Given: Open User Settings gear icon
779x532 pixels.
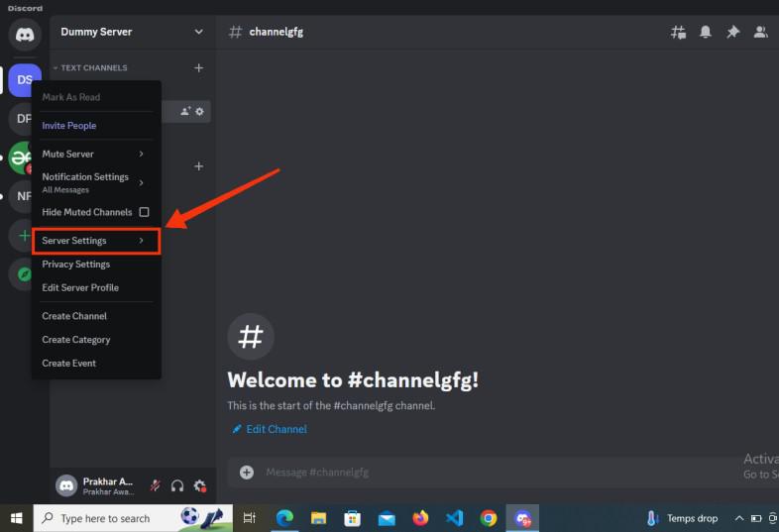Looking at the screenshot, I should (x=200, y=485).
